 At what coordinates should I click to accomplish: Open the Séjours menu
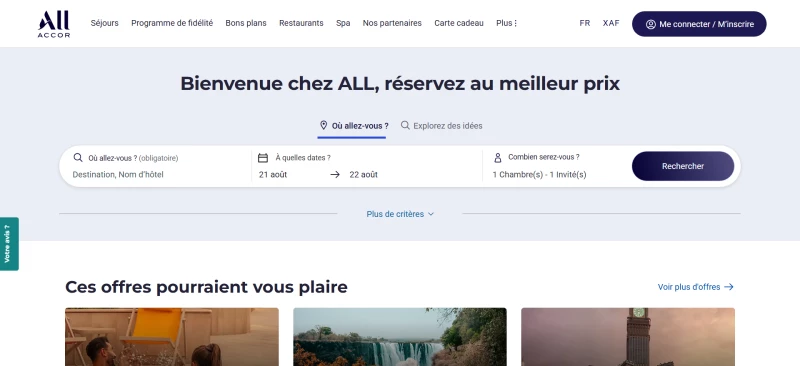105,23
